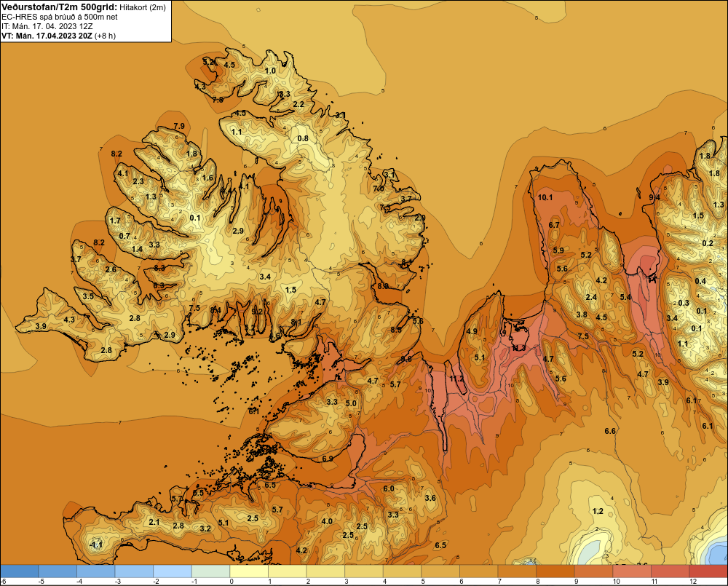Click the 2.4 temperature value
This screenshot has height=586, width=728.
click(591, 297)
